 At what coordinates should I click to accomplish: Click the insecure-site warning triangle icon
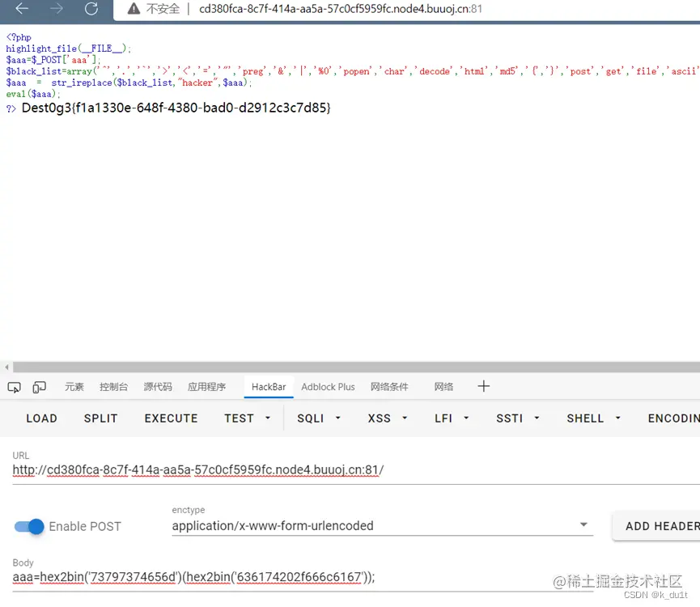pyautogui.click(x=134, y=8)
